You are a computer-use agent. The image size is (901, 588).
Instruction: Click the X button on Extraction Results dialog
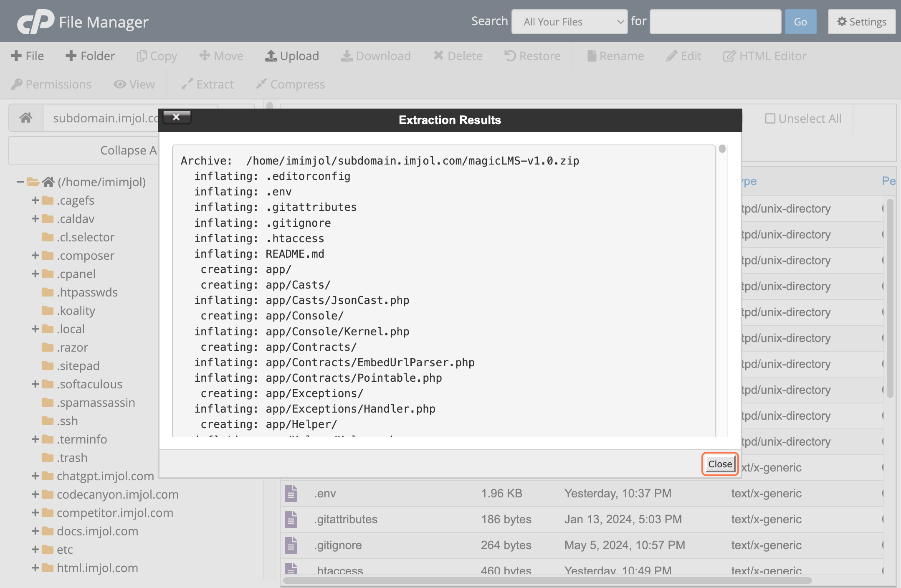point(177,117)
